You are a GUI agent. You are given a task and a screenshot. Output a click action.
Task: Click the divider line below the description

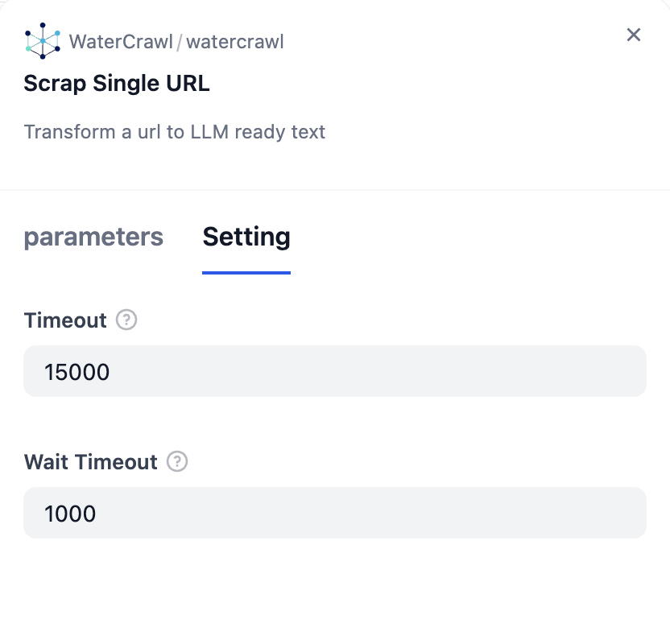pyautogui.click(x=334, y=190)
